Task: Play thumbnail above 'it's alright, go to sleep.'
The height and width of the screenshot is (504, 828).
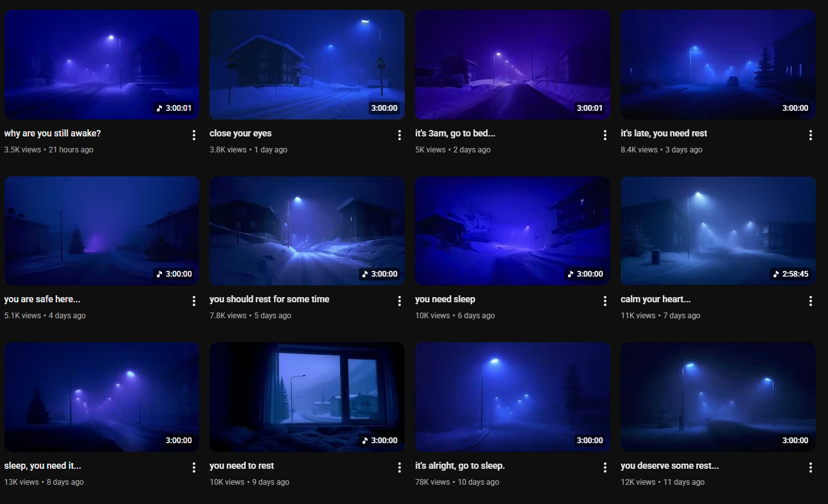Action: click(x=512, y=397)
